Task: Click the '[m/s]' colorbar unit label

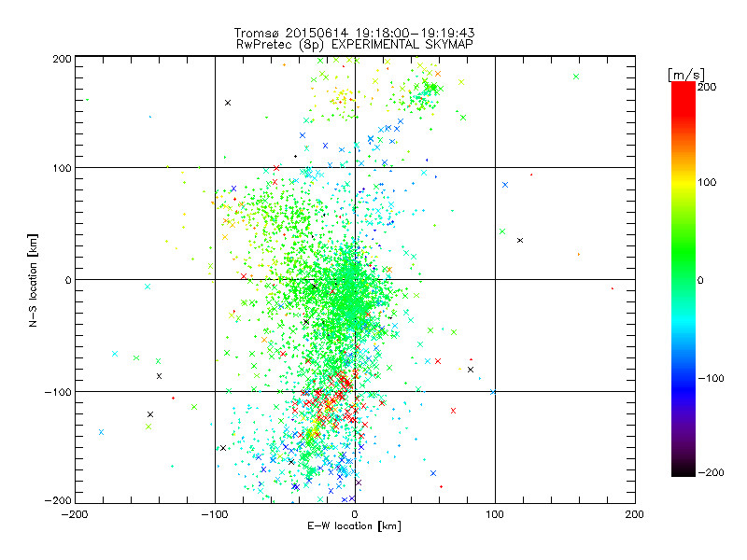Action: [686, 75]
